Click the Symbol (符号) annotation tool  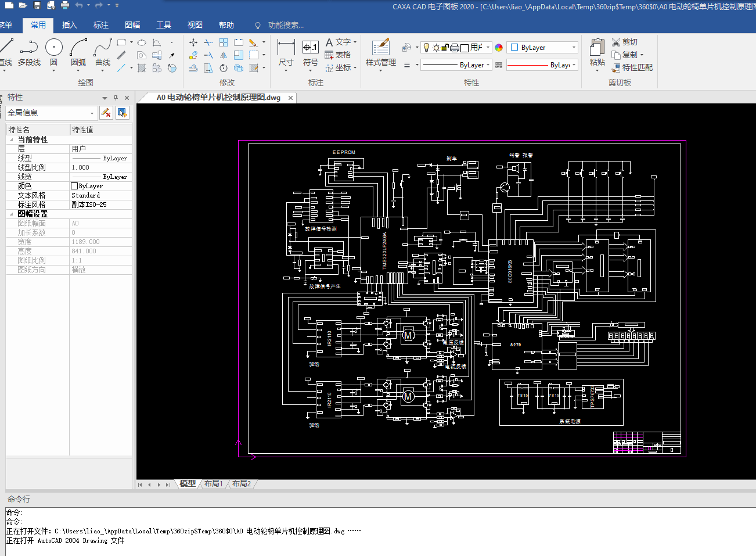(x=311, y=48)
